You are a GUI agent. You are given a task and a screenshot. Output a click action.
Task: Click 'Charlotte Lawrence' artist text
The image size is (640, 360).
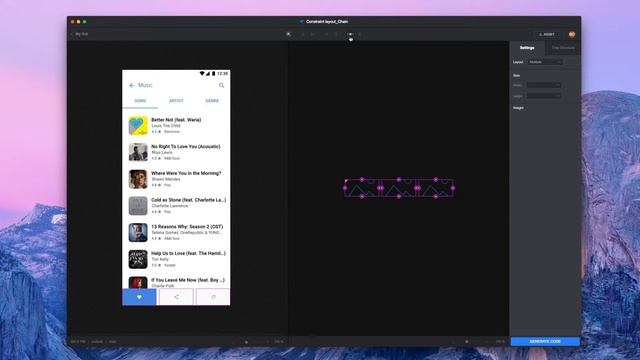click(x=170, y=206)
